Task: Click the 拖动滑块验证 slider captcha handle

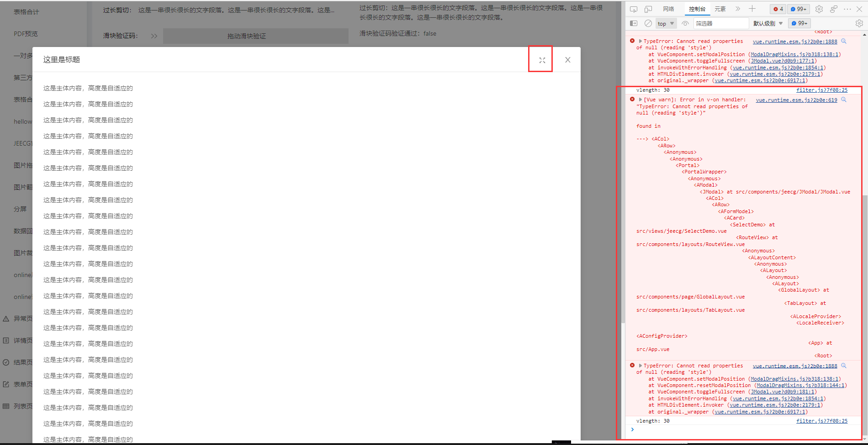Action: [154, 36]
